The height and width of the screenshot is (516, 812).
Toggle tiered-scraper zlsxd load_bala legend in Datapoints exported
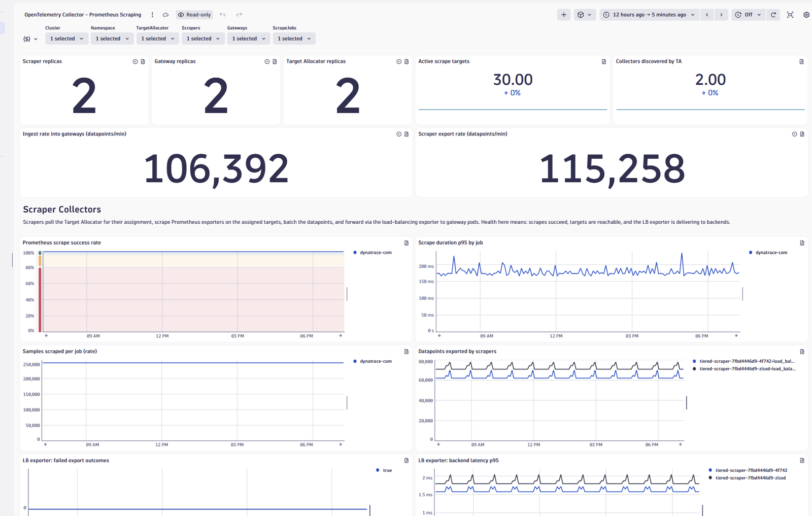[743, 369]
